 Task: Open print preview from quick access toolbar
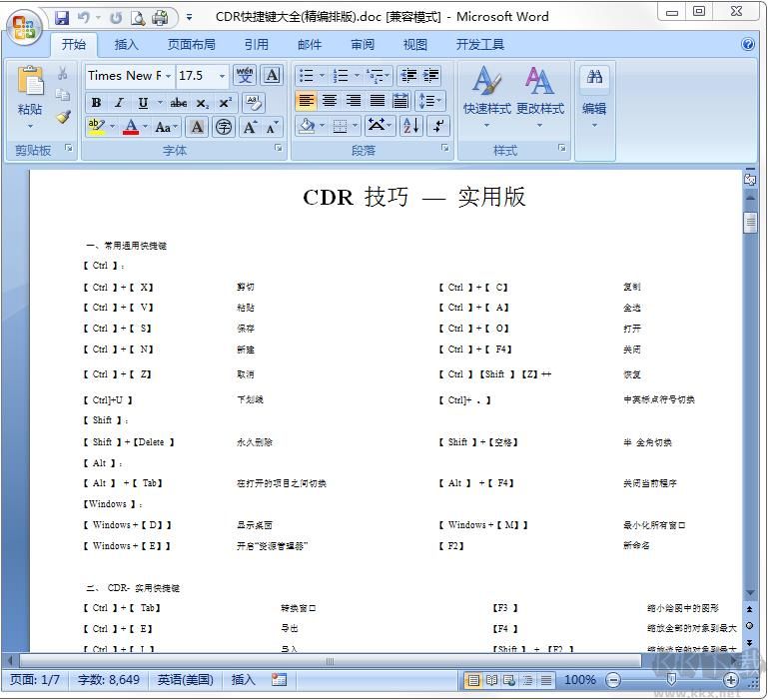138,18
